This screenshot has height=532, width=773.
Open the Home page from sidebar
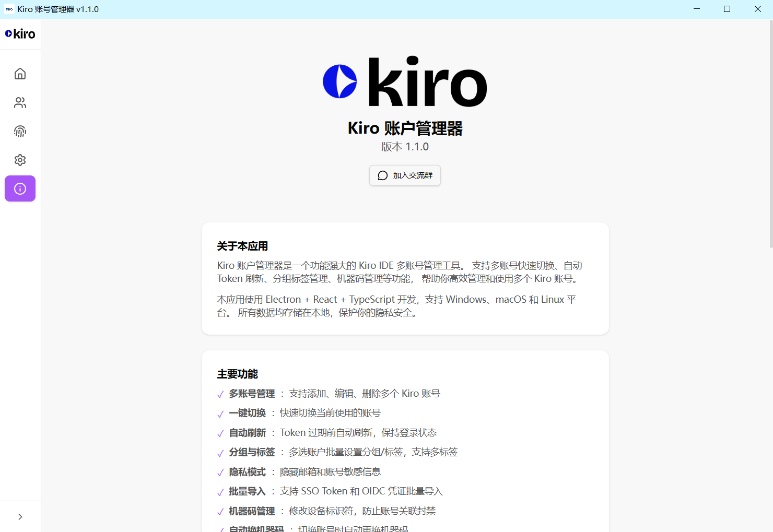(x=20, y=74)
